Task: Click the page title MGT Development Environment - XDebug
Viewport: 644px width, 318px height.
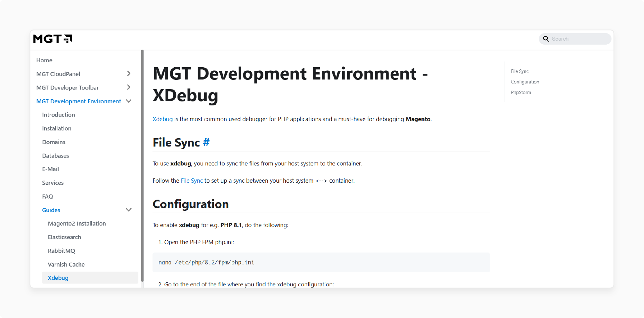Action: [290, 85]
